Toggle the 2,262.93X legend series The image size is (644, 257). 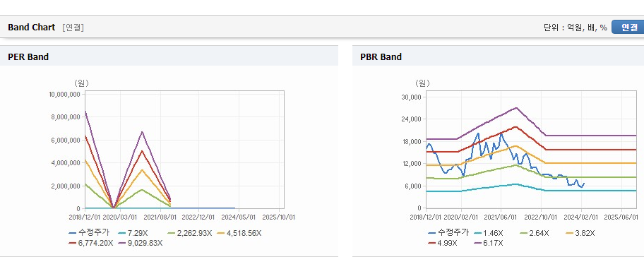click(x=189, y=233)
